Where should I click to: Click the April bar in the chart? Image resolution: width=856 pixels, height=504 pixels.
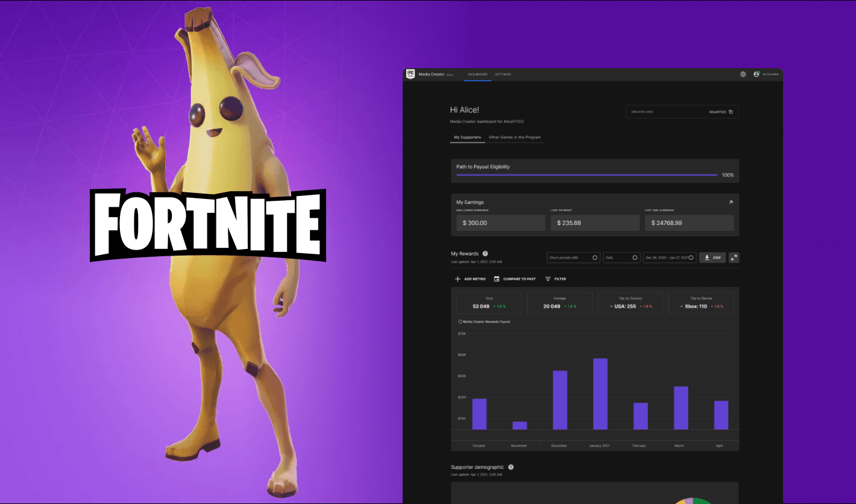pyautogui.click(x=721, y=415)
